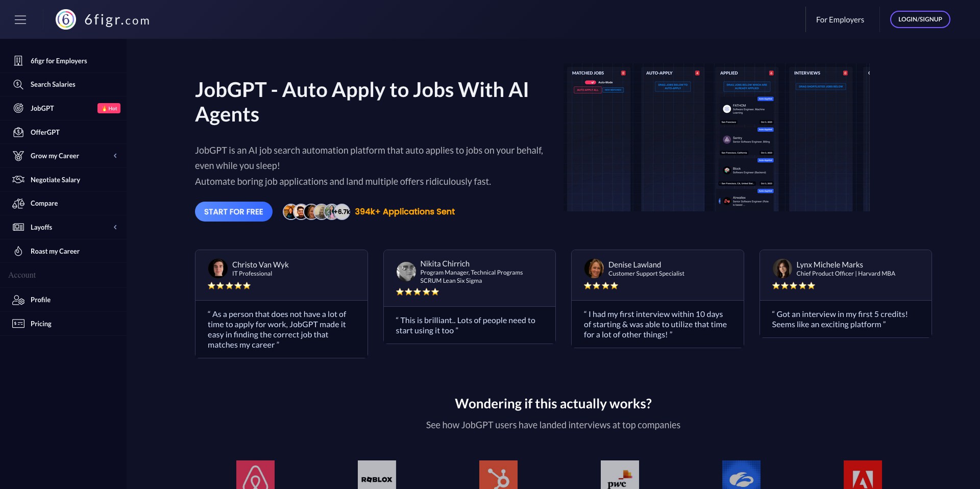This screenshot has height=489, width=980.
Task: Open the hamburger menu icon
Action: point(20,19)
